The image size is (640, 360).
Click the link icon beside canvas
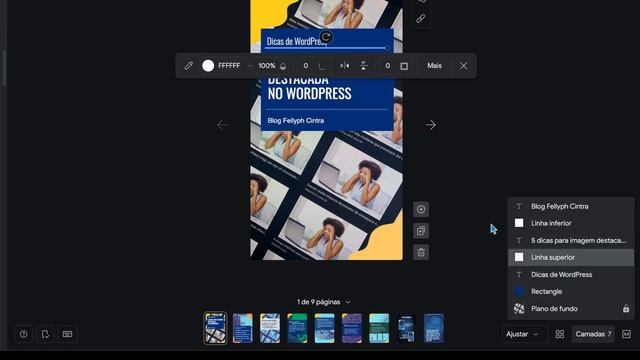[421, 18]
